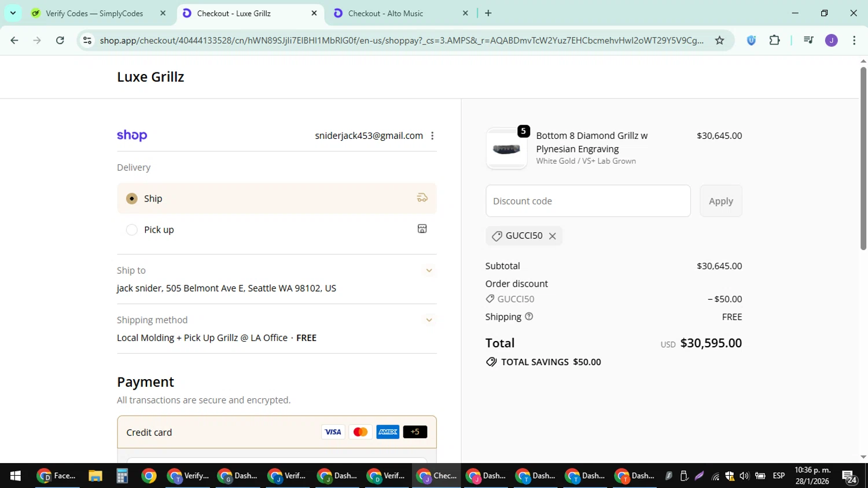Open the Windows notification center
This screenshot has width=868, height=488.
click(849, 476)
